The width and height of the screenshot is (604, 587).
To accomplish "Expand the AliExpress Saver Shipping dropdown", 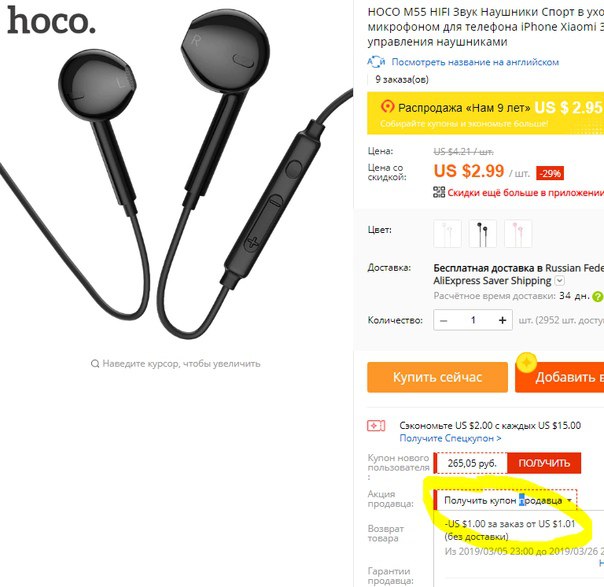I will pos(560,281).
